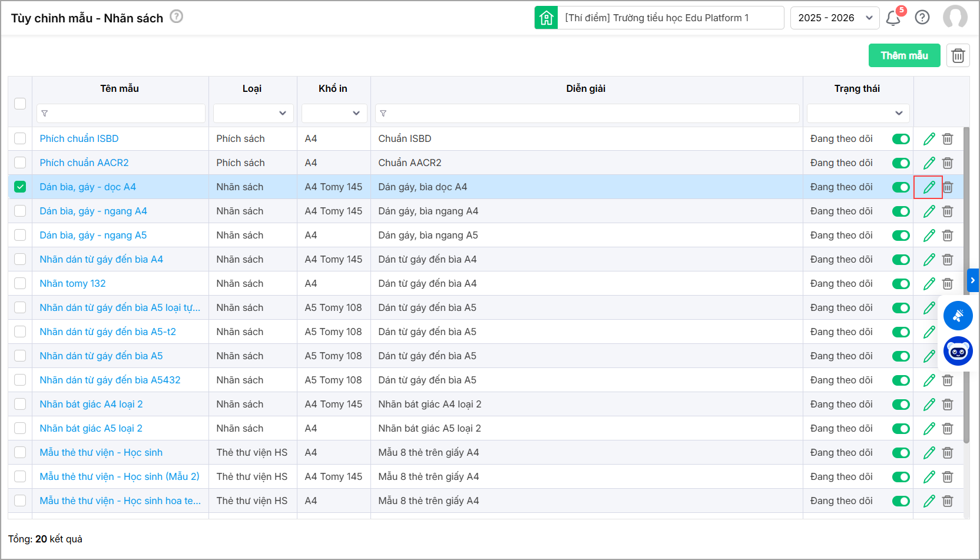Expand the Khổ in filter dropdown
980x560 pixels.
334,113
